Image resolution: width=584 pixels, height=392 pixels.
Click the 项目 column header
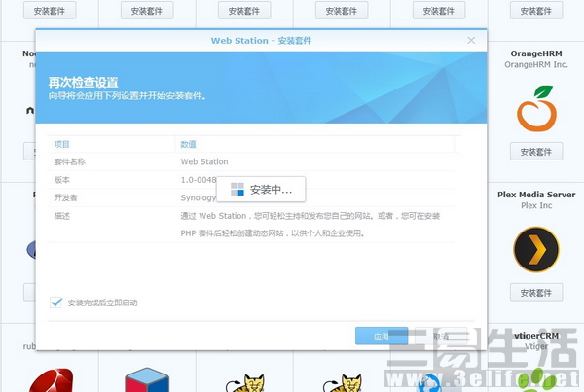(62, 144)
